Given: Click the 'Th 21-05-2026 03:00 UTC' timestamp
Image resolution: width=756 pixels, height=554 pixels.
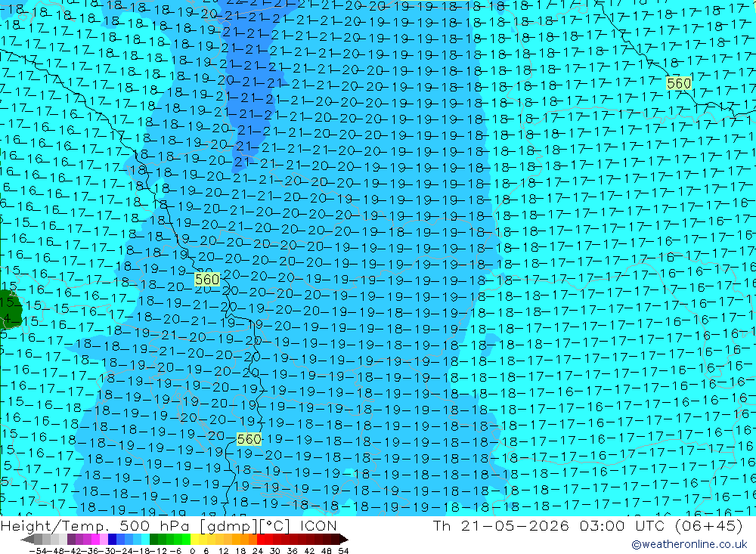Looking at the screenshot, I should coord(548,525).
